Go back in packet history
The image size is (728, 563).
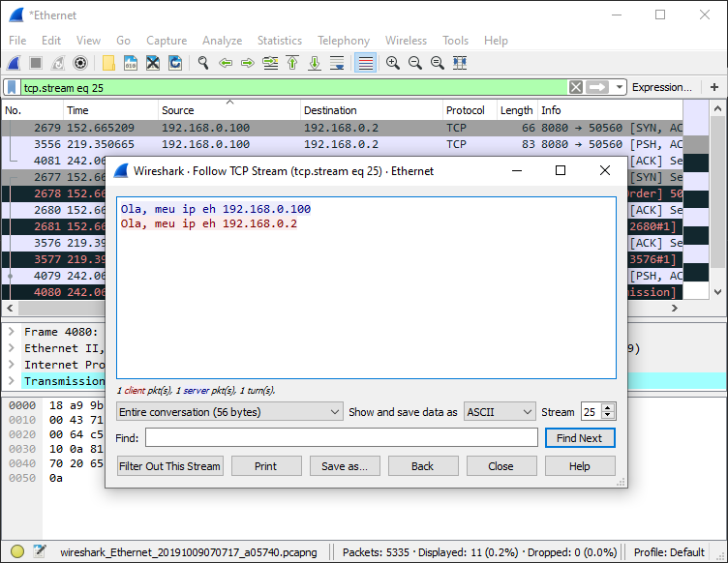pos(226,63)
